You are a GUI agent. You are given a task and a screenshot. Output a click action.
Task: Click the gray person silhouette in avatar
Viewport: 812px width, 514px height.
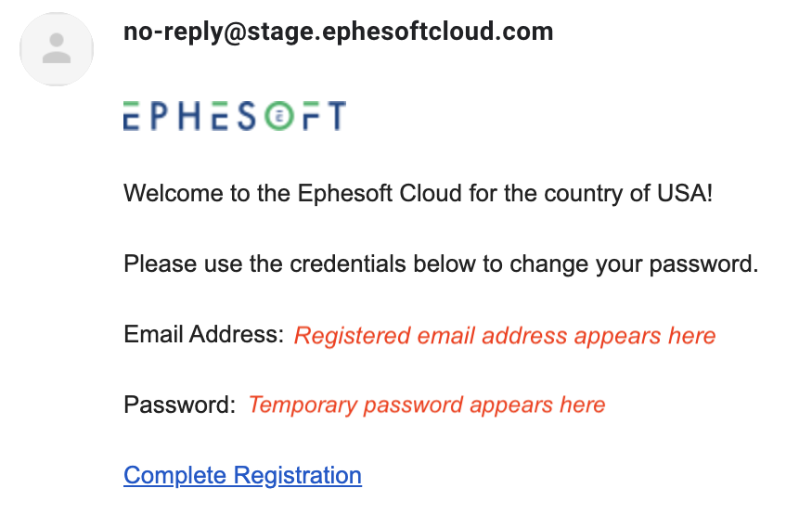pos(57,48)
